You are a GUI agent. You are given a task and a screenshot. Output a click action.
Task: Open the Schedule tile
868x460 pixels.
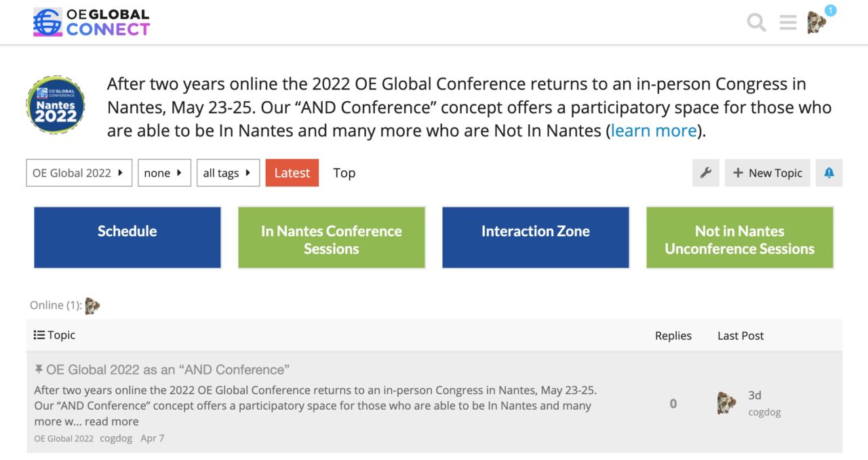coord(127,237)
